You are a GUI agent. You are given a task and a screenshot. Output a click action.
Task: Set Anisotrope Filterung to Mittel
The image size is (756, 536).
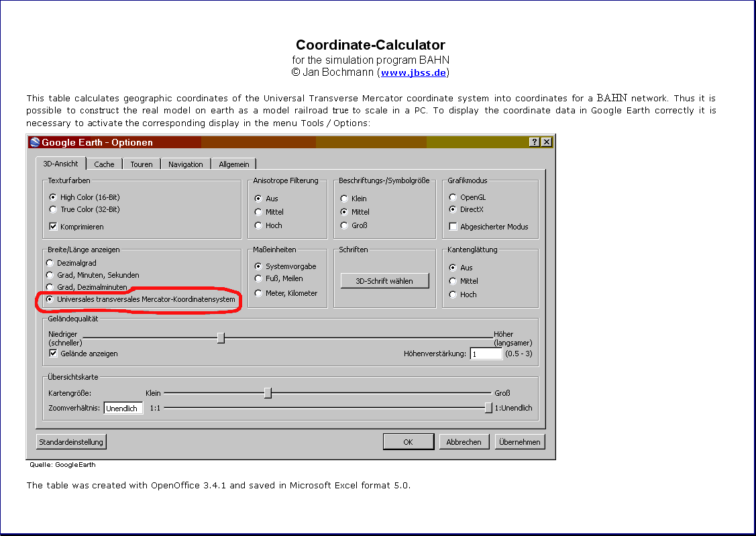(269, 212)
